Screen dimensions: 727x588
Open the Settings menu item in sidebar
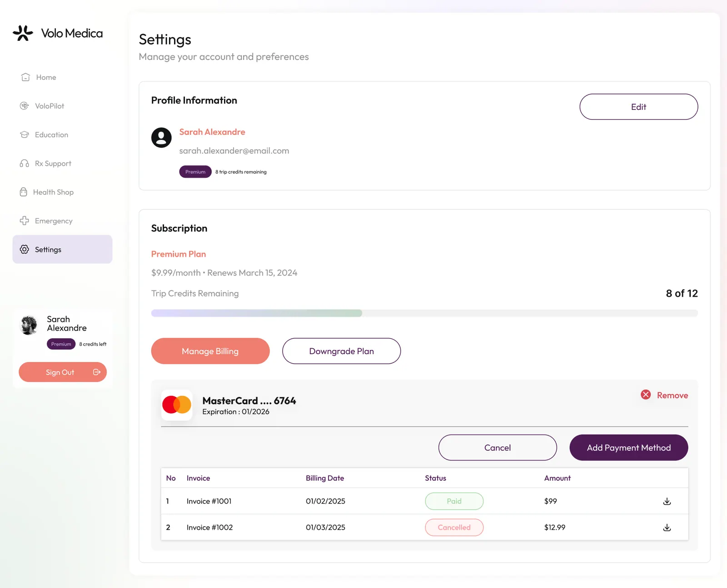pos(62,249)
